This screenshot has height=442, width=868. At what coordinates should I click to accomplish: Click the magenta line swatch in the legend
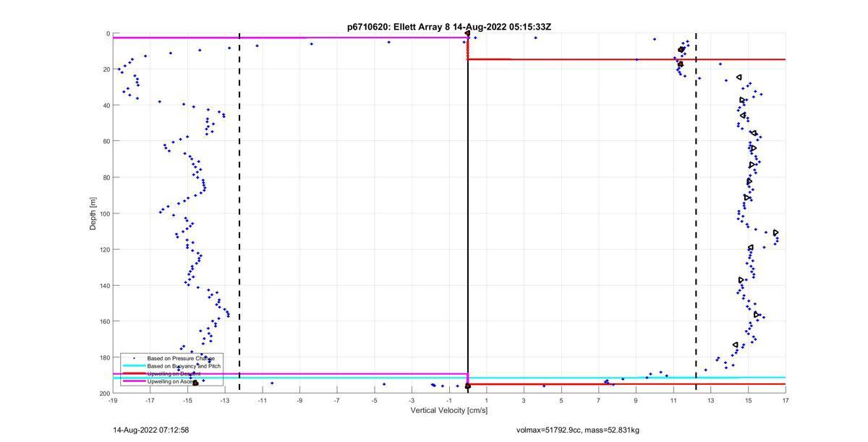[x=133, y=381]
